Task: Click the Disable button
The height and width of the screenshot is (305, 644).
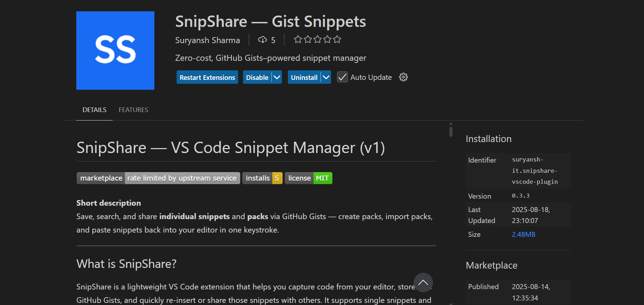Action: [257, 77]
